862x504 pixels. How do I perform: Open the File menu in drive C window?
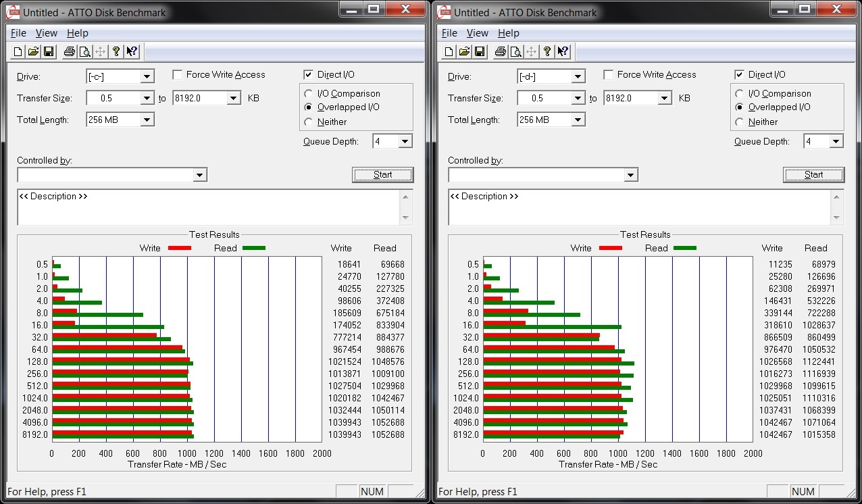pos(18,33)
